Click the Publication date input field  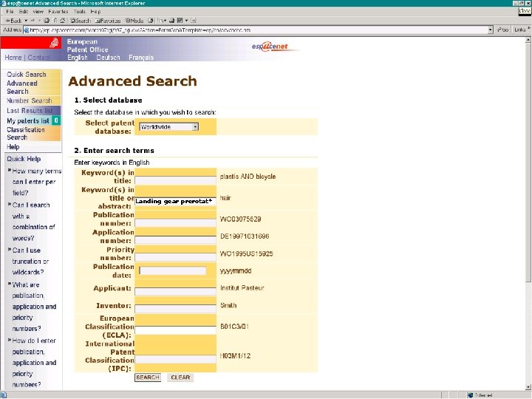(x=172, y=270)
